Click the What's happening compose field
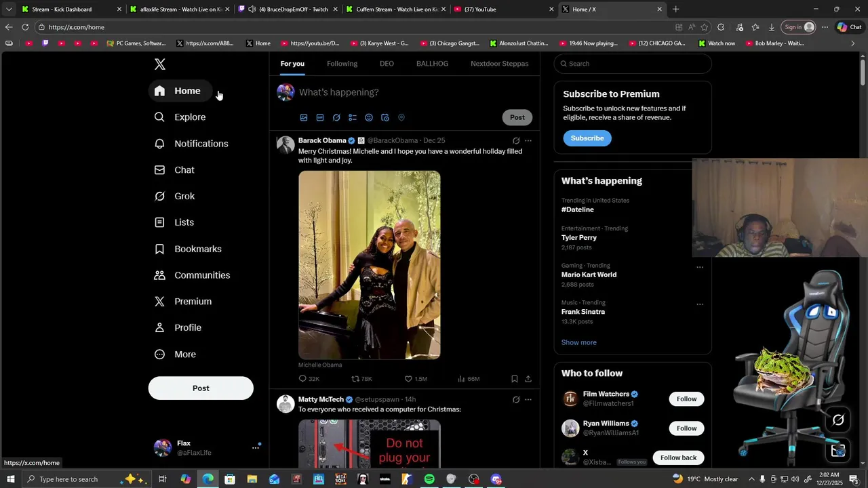 click(415, 92)
